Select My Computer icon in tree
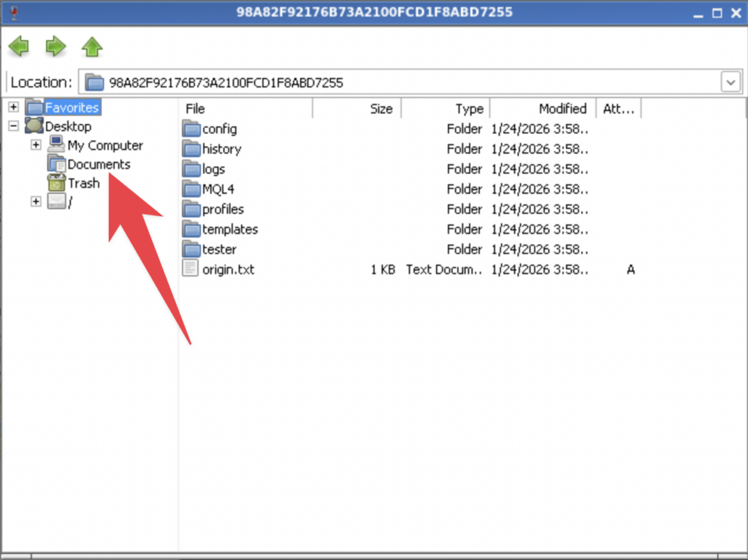 [57, 145]
